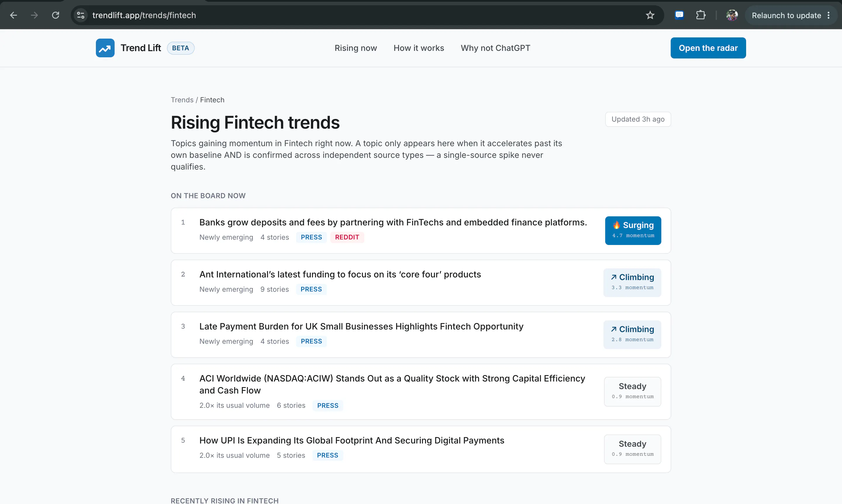Click the Open the radar button

[708, 48]
